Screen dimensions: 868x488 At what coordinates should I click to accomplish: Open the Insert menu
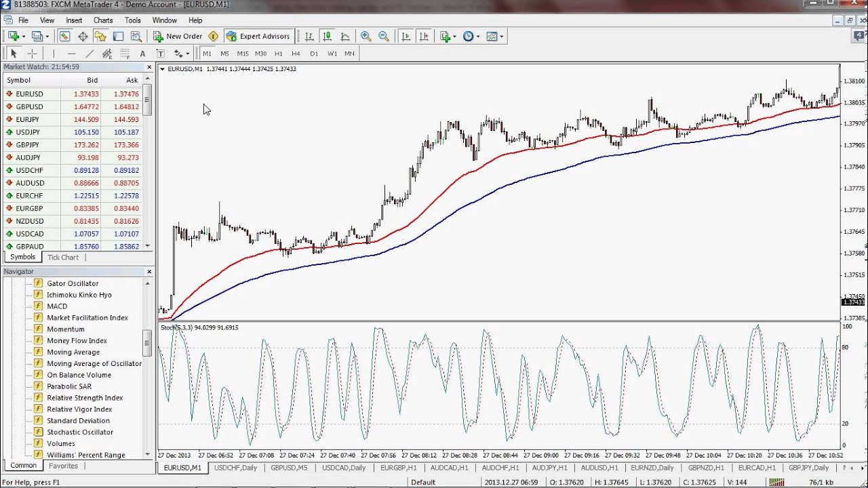click(x=74, y=20)
